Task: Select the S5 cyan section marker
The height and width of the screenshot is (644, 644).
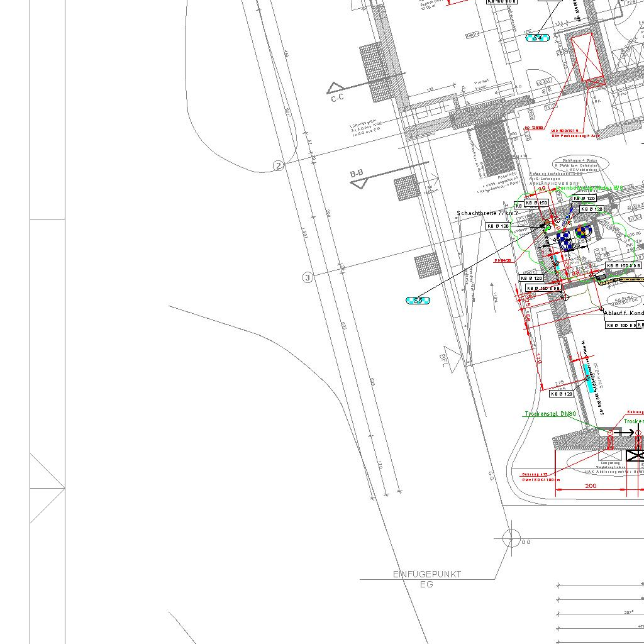Action: [x=418, y=301]
